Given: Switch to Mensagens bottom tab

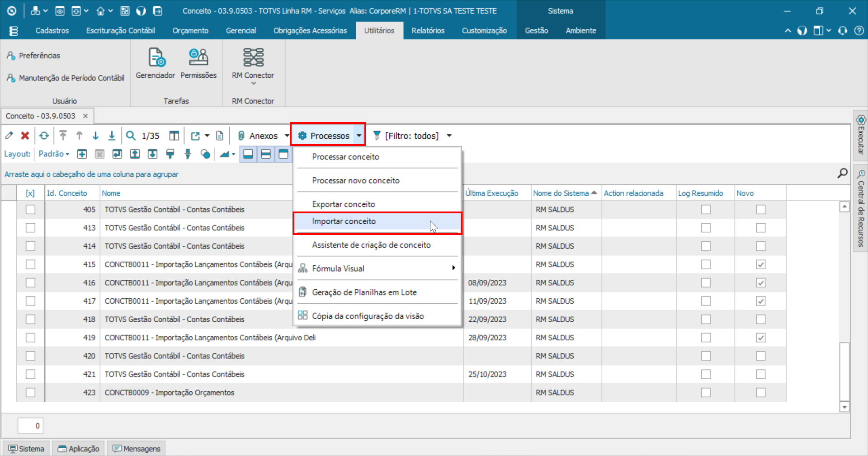Looking at the screenshot, I should 137,448.
